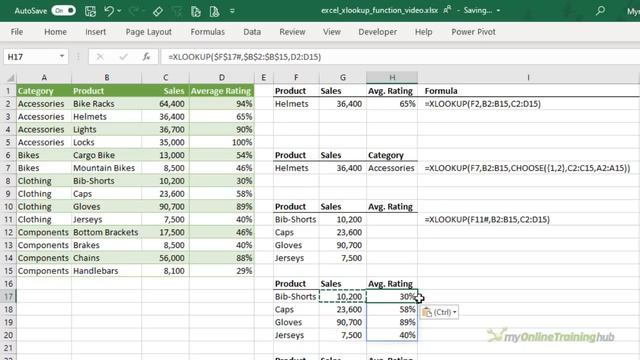Click the Name Box showing H17
This screenshot has width=640, height=360.
coord(30,57)
